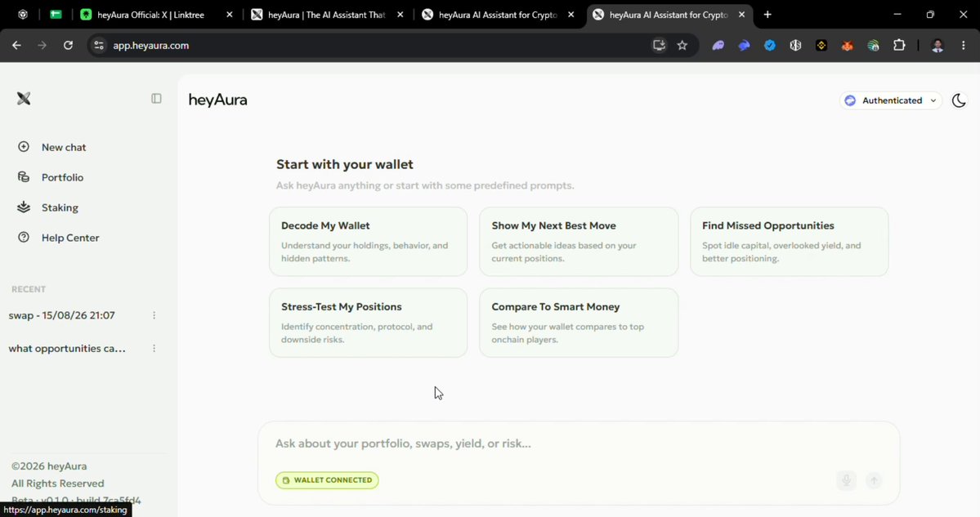Click the Wallet Connected badge

(x=327, y=480)
